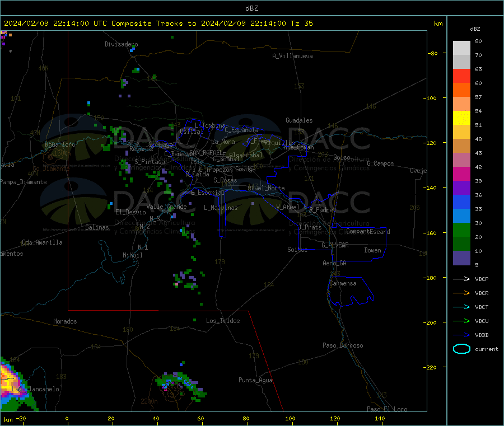Click the G_Campos place label
Screen dimensions: 504x426
point(380,163)
